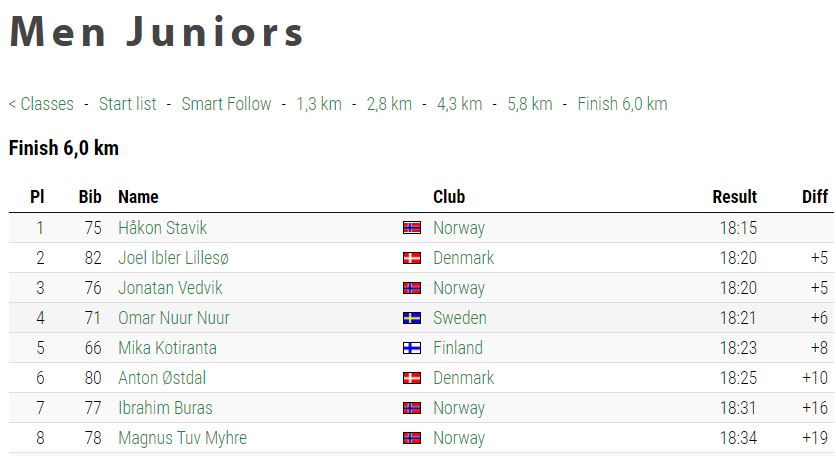The image size is (836, 456).
Task: Open the Sweden club link
Action: coord(460,318)
